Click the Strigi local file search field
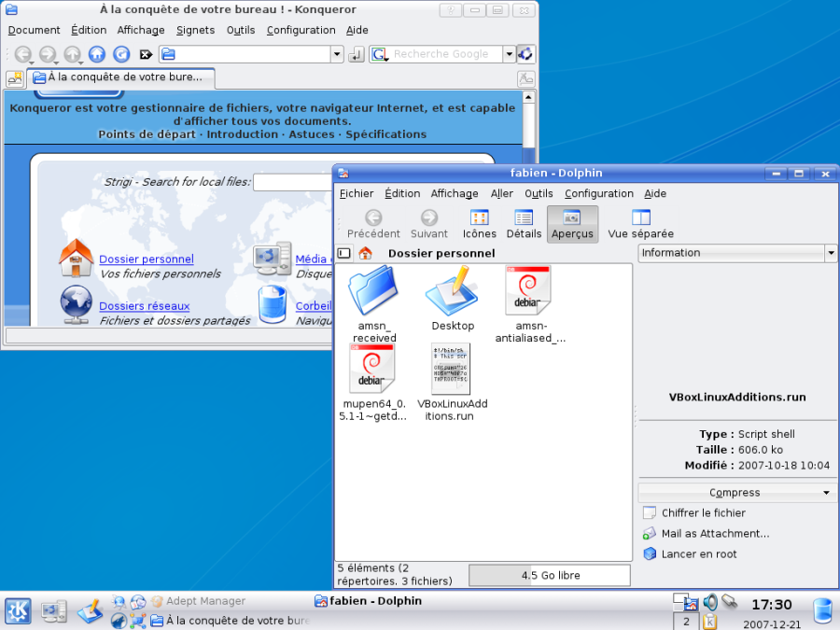This screenshot has width=840, height=630. [293, 182]
